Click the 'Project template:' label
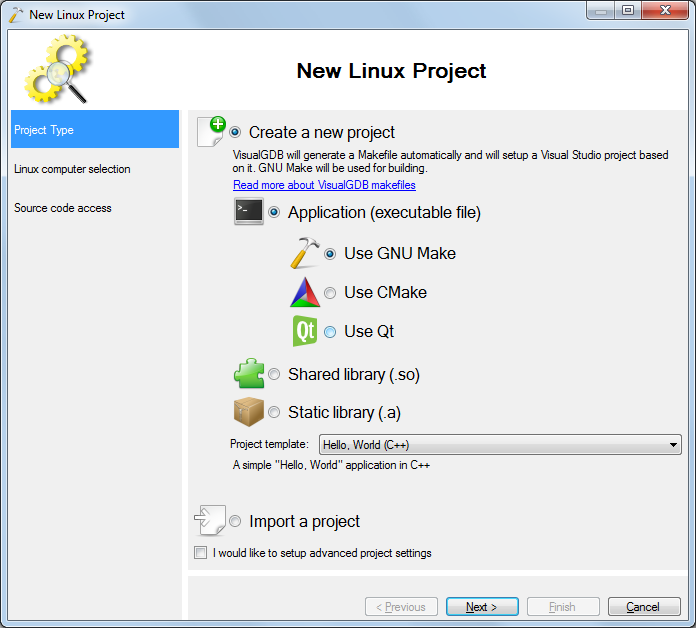The image size is (696, 628). 269,444
